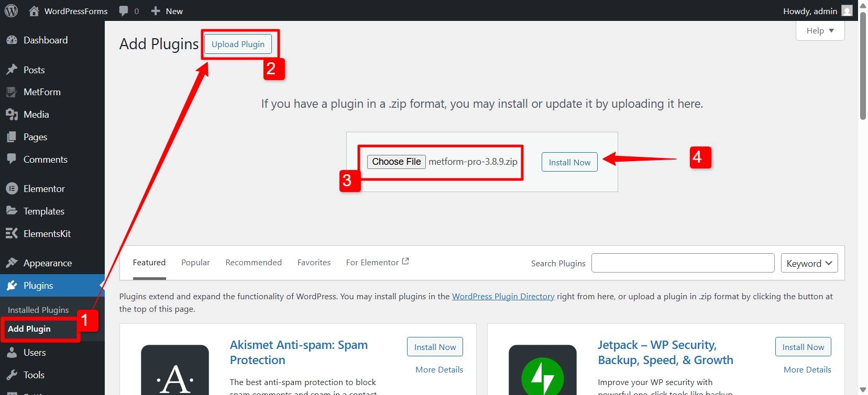Image resolution: width=868 pixels, height=395 pixels.
Task: Click the Comments sidebar icon
Action: tap(12, 159)
